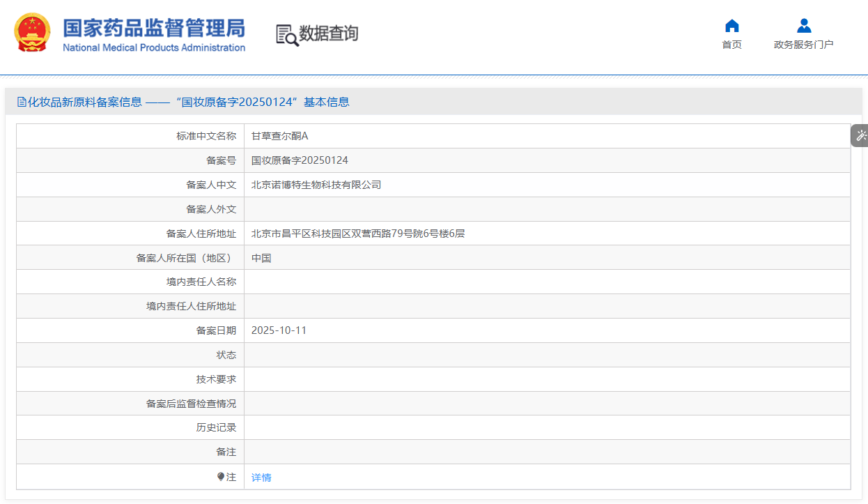The width and height of the screenshot is (868, 504).
Task: Click the filer address starting 北京市昌平区
Action: point(357,234)
